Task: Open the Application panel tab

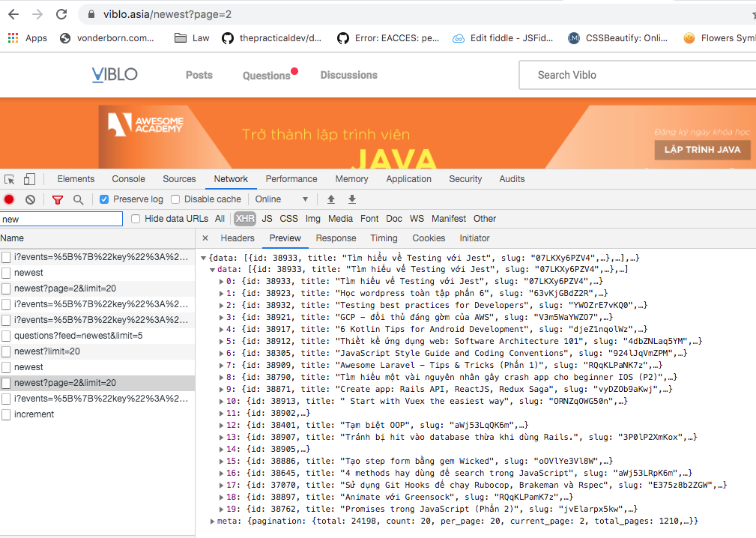Action: click(x=408, y=179)
